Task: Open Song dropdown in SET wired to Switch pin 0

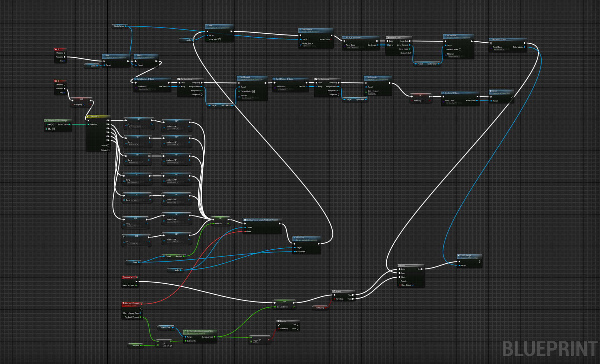Action: click(135, 127)
